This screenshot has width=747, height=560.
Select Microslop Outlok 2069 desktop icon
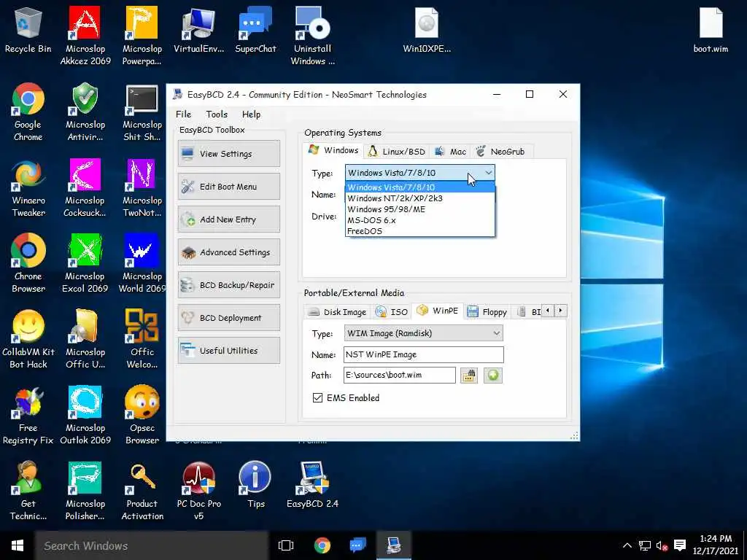85,415
